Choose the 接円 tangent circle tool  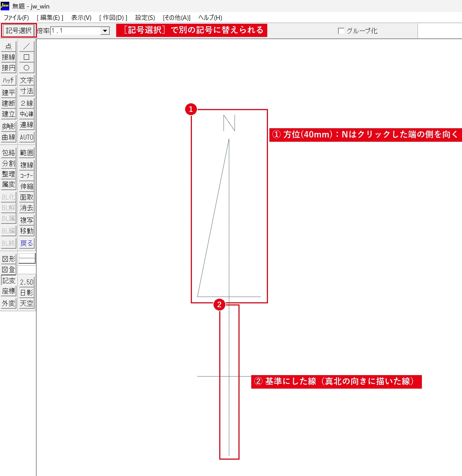pyautogui.click(x=9, y=67)
